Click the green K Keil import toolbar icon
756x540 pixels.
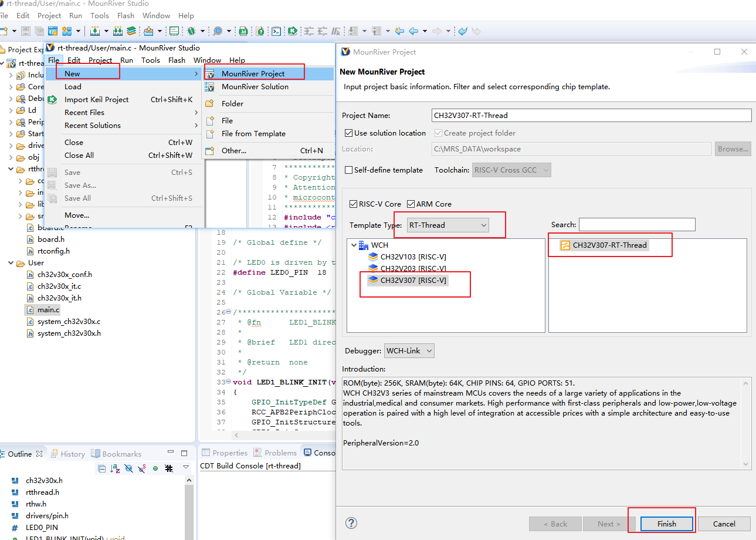(291, 31)
